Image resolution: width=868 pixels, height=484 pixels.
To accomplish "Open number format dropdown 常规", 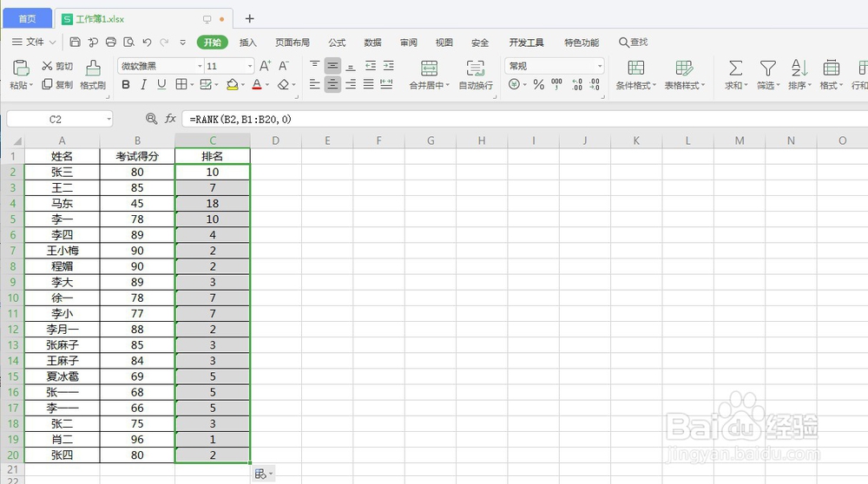I will 600,67.
